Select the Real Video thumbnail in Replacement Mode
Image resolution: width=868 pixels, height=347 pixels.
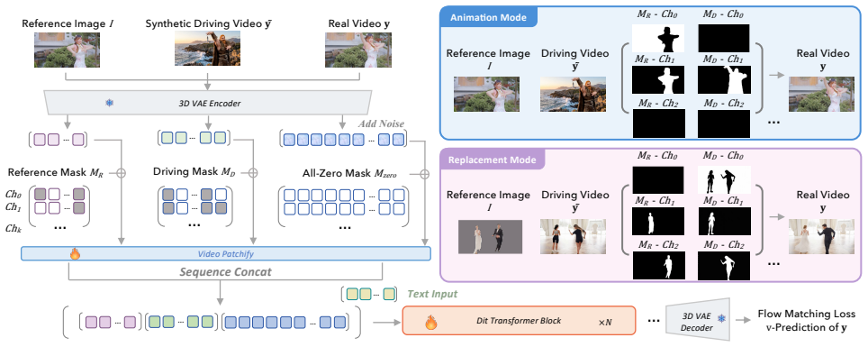pos(822,236)
